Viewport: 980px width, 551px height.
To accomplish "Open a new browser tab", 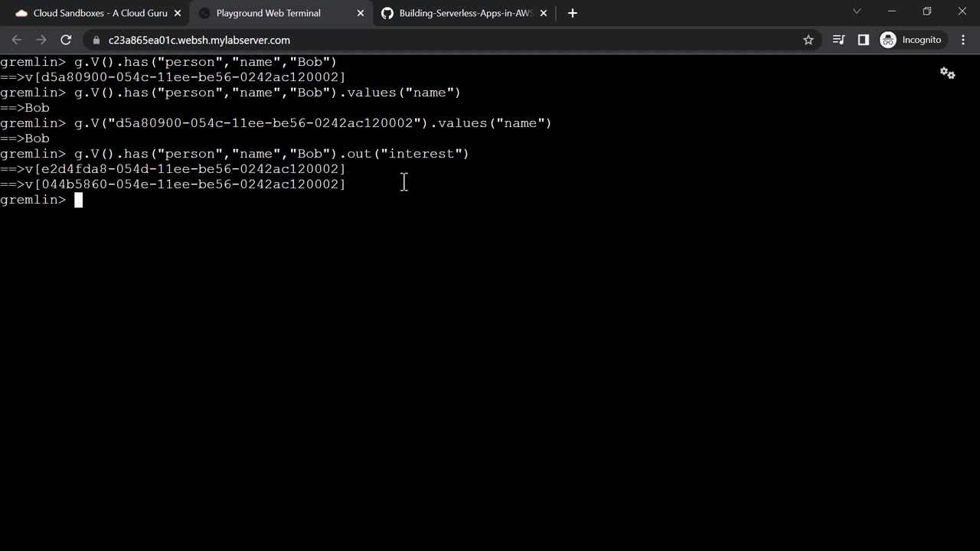I will [573, 13].
